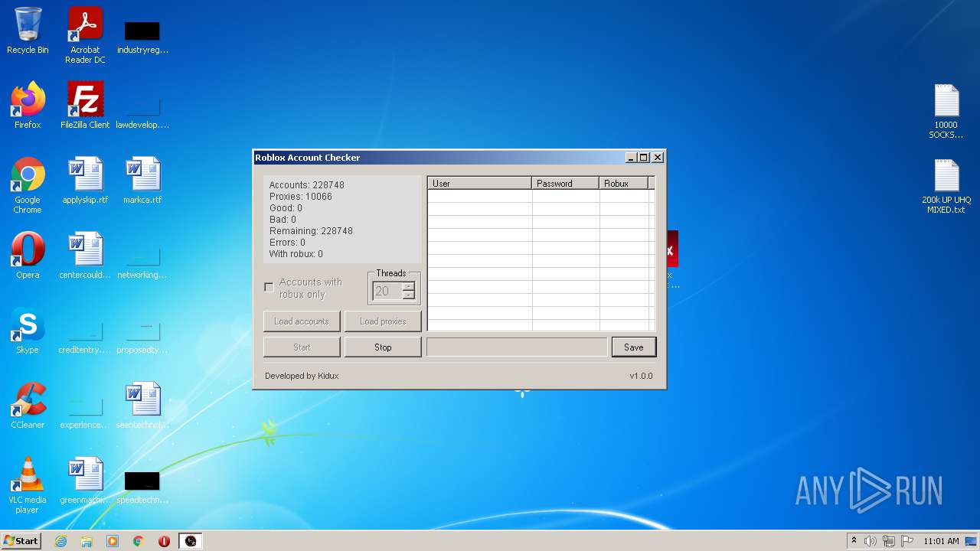Image resolution: width=980 pixels, height=551 pixels.
Task: Launch VLC media player shortcut
Action: [x=28, y=485]
